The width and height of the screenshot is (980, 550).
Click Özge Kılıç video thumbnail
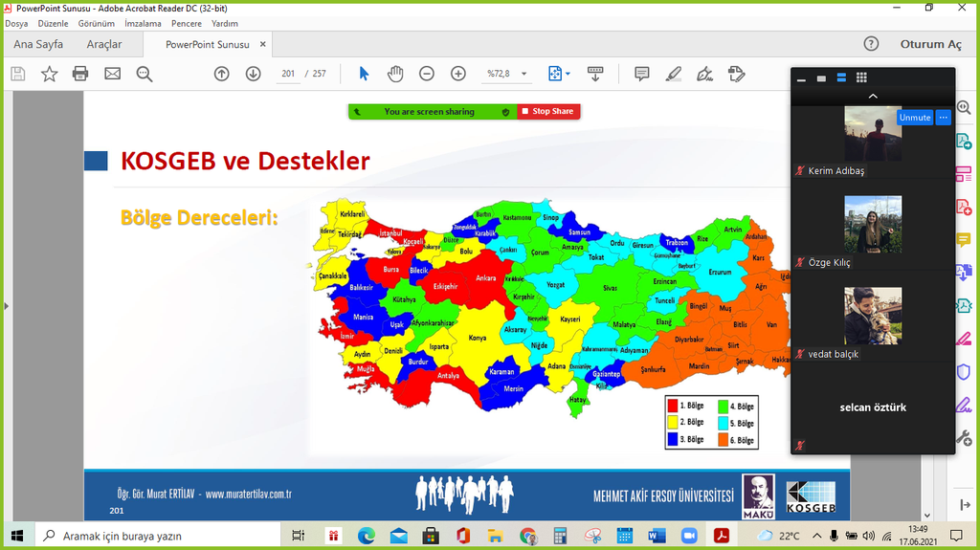point(873,224)
